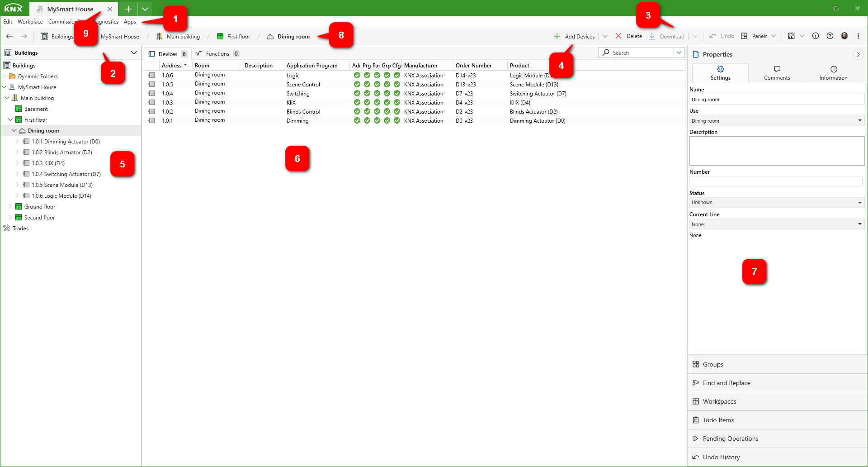Click the KNX logo in the top-left corner
The height and width of the screenshot is (467, 868).
click(x=14, y=8)
